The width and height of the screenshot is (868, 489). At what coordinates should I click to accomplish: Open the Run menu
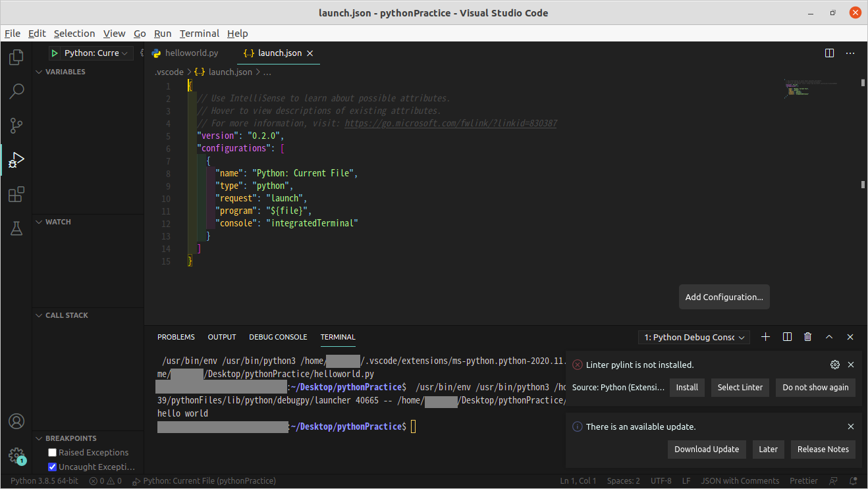coord(163,34)
